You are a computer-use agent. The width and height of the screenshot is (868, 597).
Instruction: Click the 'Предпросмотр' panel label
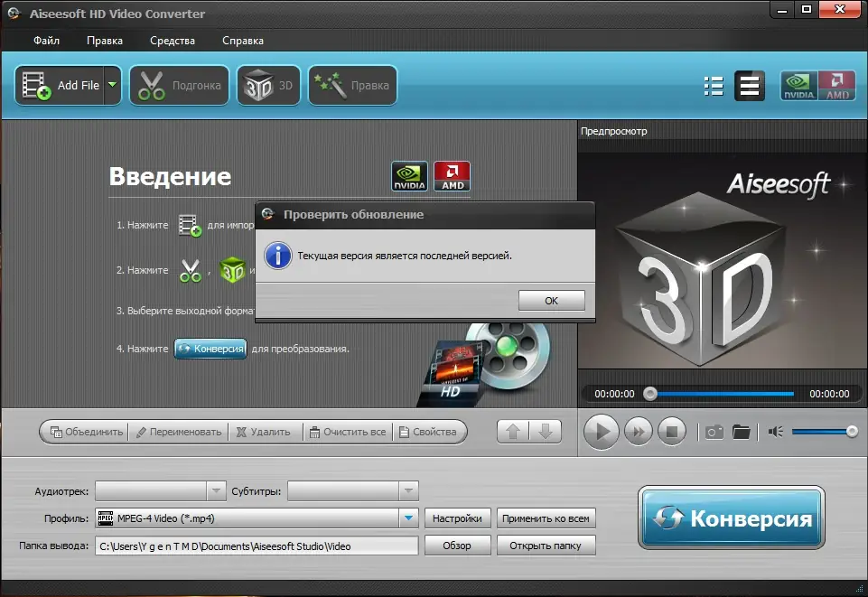(x=614, y=131)
